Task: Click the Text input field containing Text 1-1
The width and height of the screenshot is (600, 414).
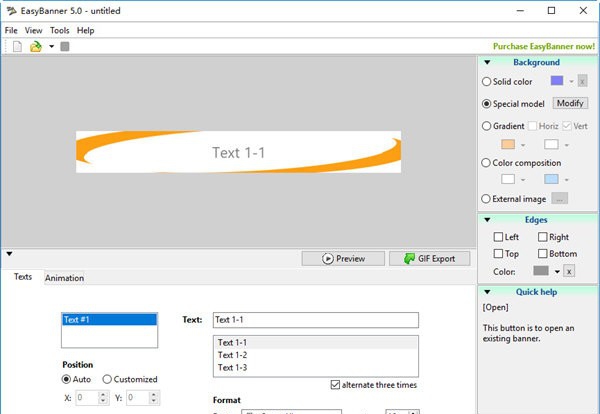Action: [316, 320]
